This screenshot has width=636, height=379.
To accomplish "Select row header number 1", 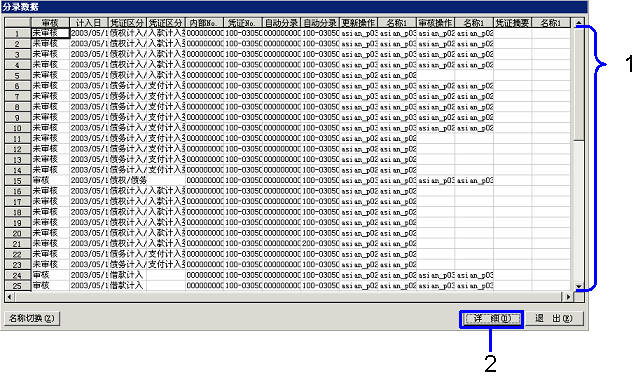I will (x=17, y=33).
